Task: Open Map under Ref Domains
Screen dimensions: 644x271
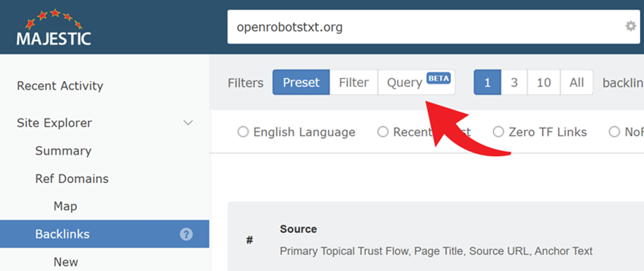Action: (65, 206)
